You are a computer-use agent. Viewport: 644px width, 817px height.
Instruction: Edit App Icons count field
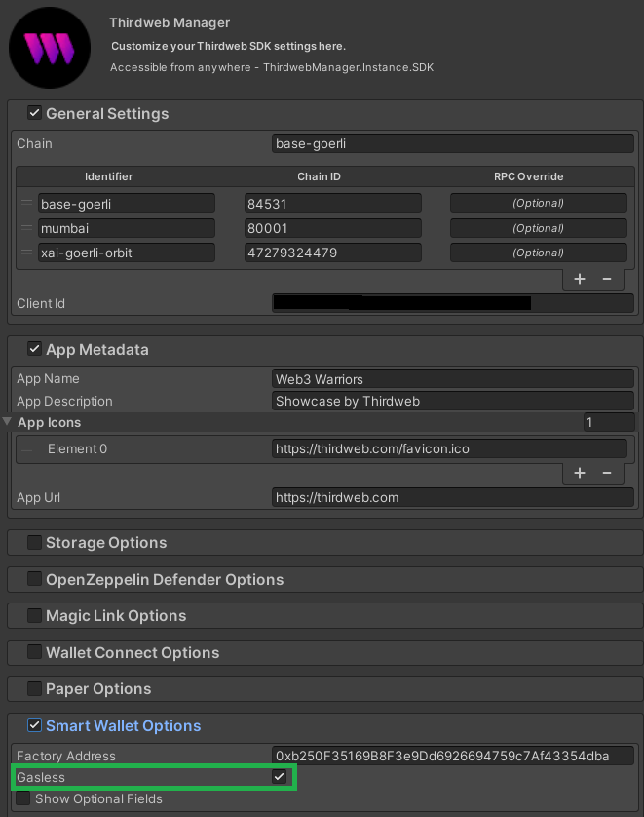609,422
